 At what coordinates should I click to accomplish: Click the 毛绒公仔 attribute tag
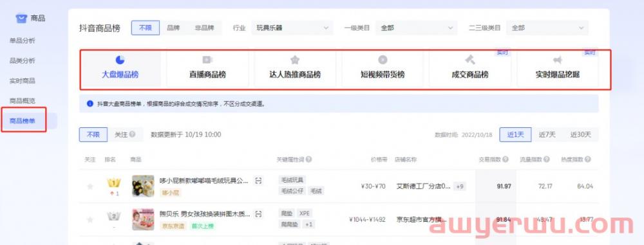(292, 191)
